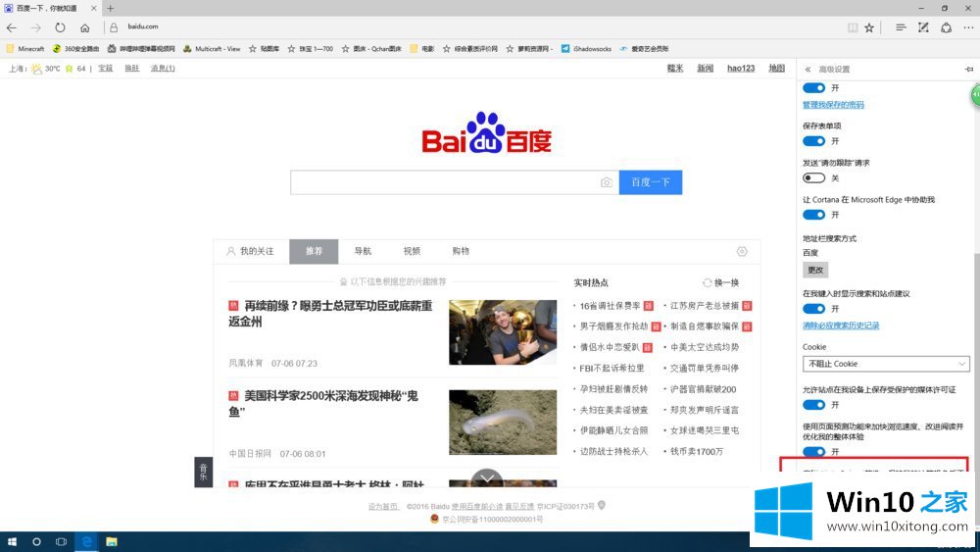Open the Hub (favorites and history)
The width and height of the screenshot is (980, 552).
coord(901,27)
